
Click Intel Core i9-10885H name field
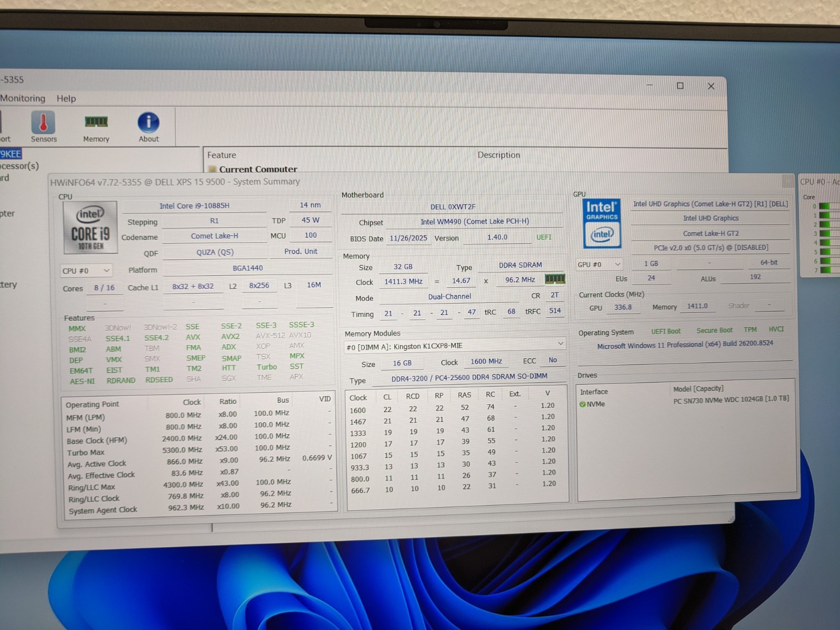(194, 206)
